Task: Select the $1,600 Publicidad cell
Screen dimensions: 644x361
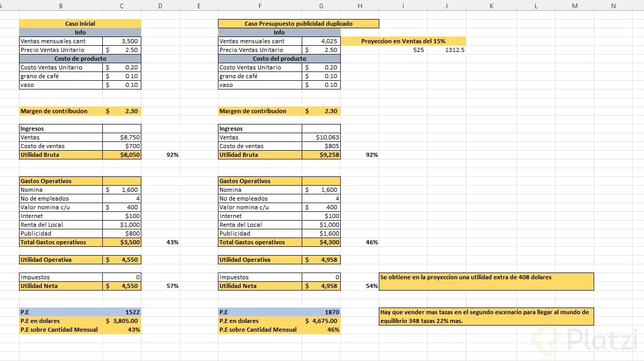Action: [321, 233]
